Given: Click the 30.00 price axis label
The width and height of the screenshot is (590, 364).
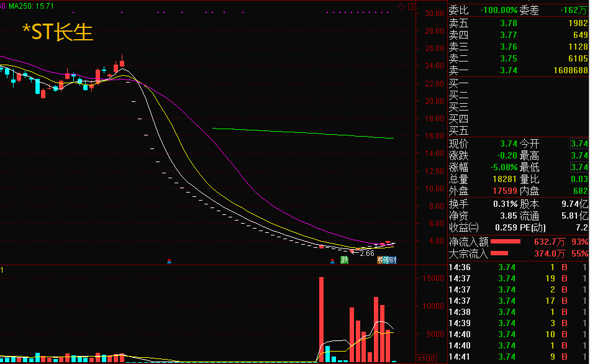Looking at the screenshot, I should pos(435,14).
